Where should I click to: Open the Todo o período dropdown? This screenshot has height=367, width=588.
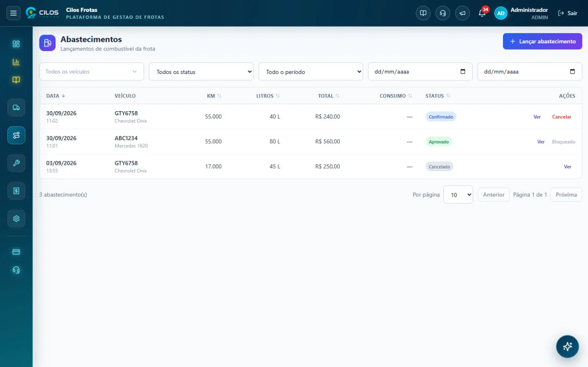(311, 72)
